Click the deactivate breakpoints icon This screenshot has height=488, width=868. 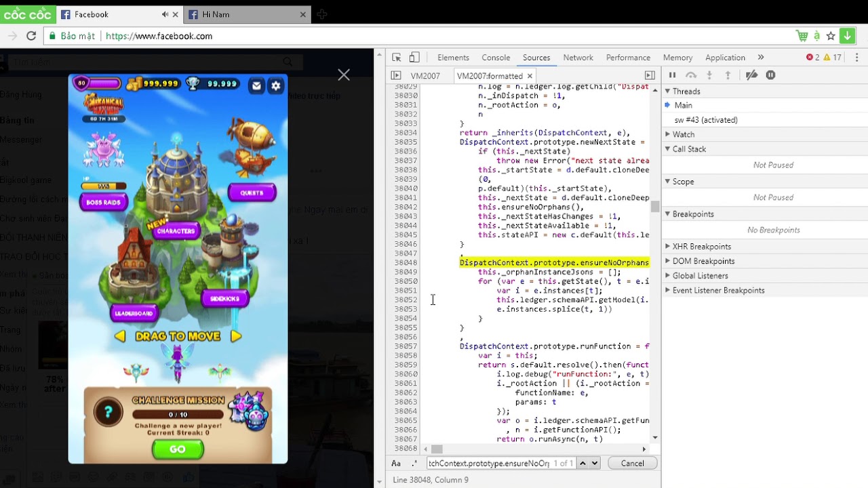pos(751,75)
